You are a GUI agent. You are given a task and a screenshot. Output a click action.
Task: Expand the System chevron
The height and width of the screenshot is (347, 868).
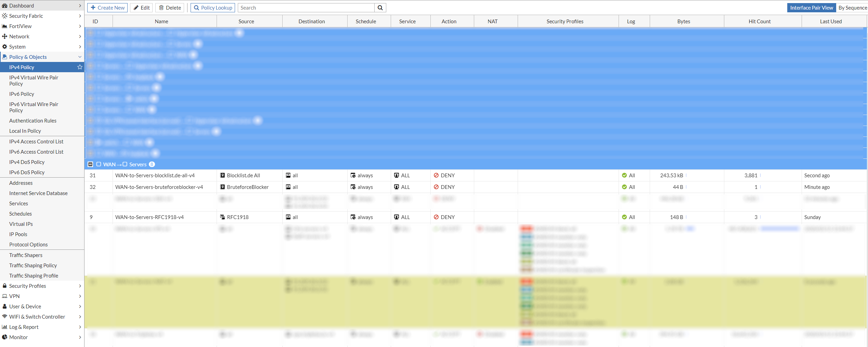(80, 47)
